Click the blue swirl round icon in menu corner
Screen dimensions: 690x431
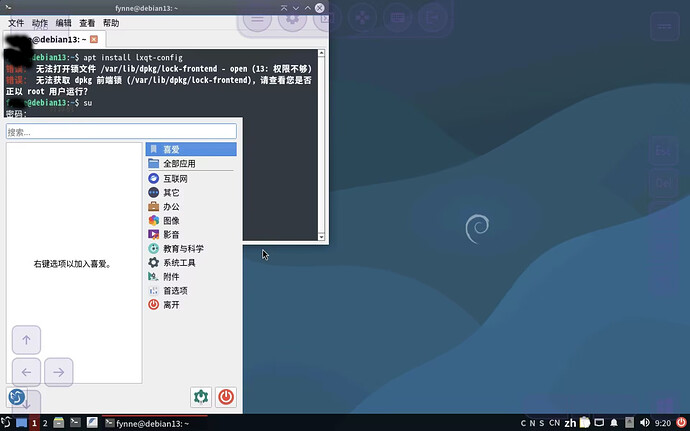pos(17,397)
